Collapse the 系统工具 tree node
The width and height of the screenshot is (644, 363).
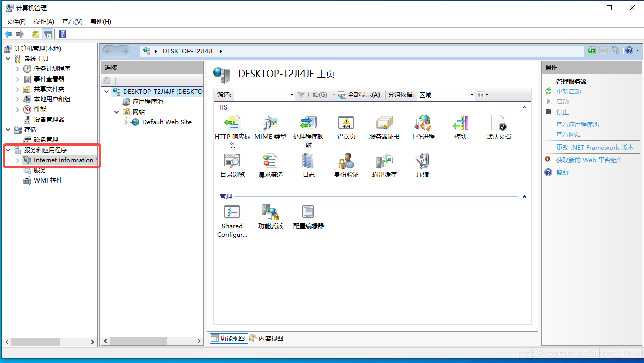8,59
